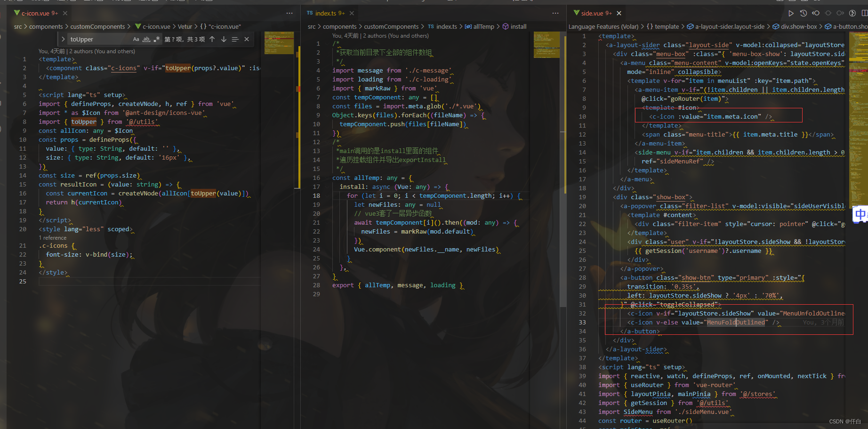Close the c-icon.vue tab
This screenshot has height=429, width=868.
pyautogui.click(x=65, y=13)
